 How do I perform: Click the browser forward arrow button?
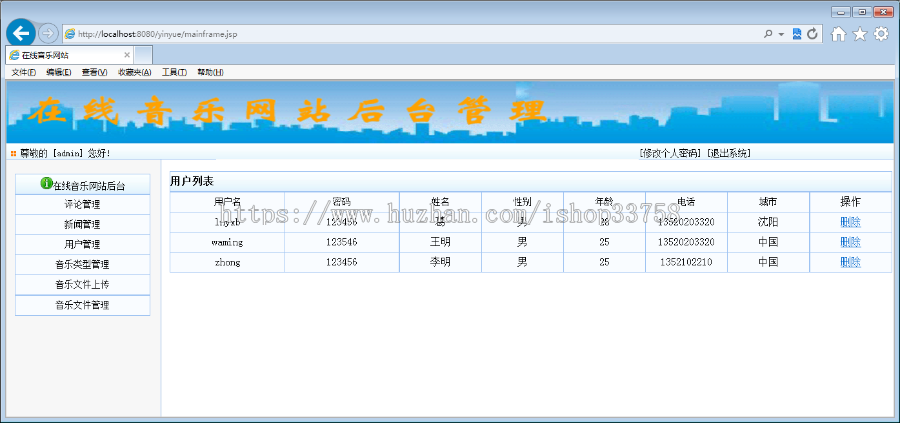point(48,34)
